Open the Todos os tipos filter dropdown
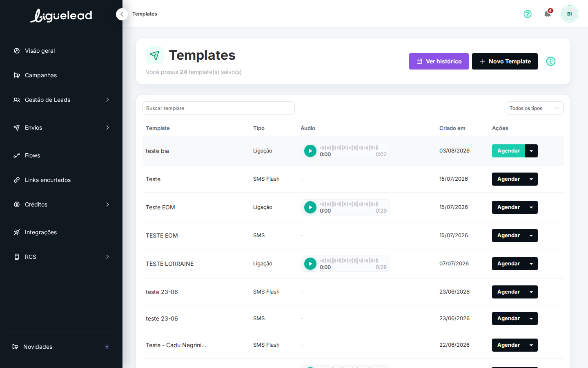The width and height of the screenshot is (588, 368). coord(535,108)
